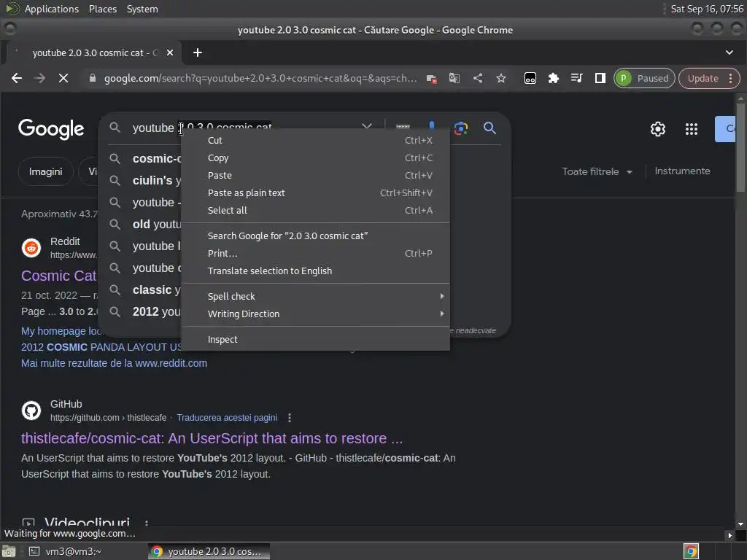
Task: Select Copy from the context menu
Action: (315, 158)
